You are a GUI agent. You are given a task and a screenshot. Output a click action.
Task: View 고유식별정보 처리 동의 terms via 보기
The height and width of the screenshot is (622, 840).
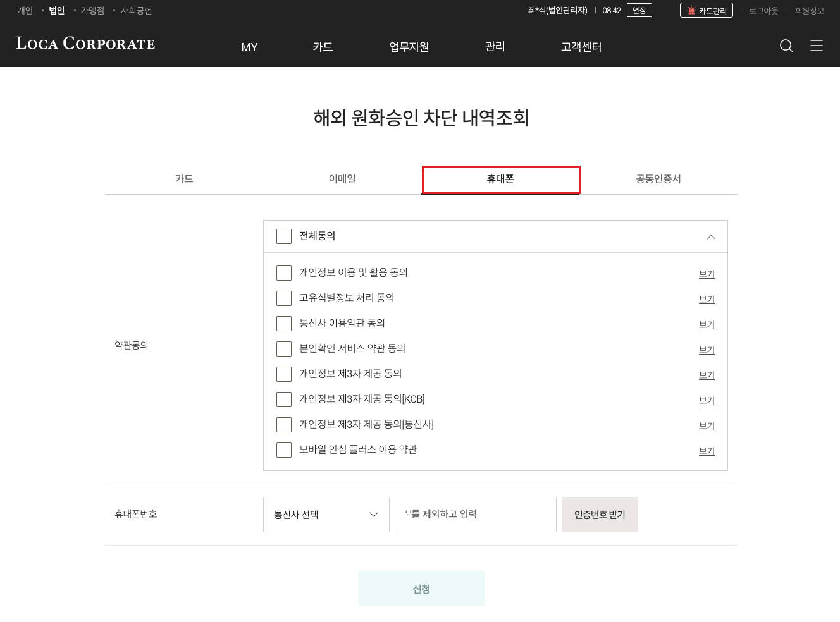[707, 299]
